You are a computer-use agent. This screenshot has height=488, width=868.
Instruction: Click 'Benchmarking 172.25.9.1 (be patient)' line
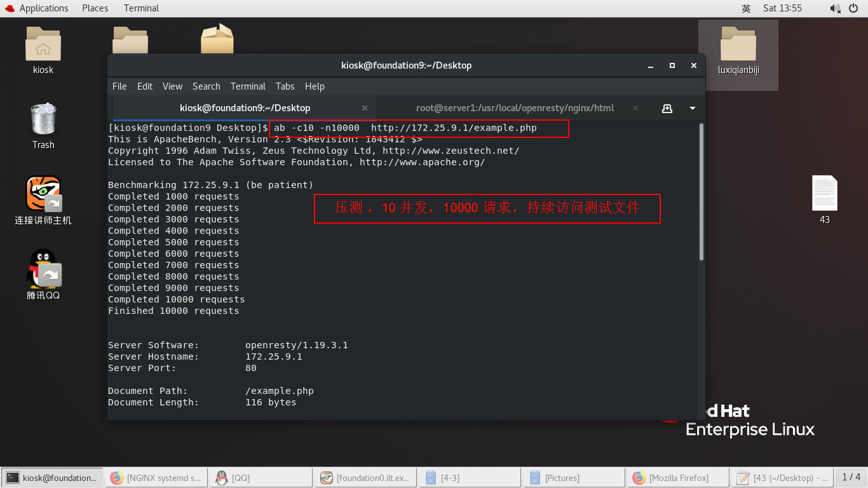[x=210, y=185]
